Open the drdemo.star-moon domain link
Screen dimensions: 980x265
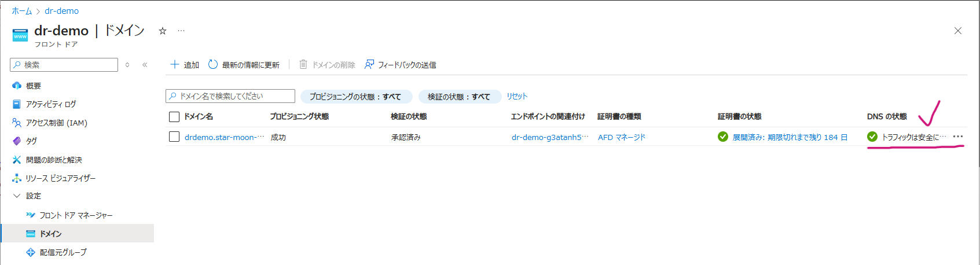[224, 137]
